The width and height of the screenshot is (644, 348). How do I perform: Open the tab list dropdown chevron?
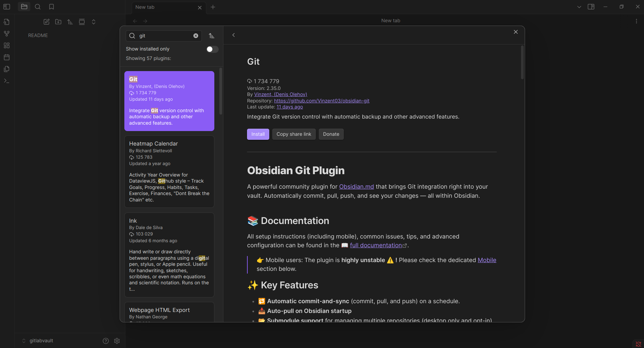click(x=579, y=7)
